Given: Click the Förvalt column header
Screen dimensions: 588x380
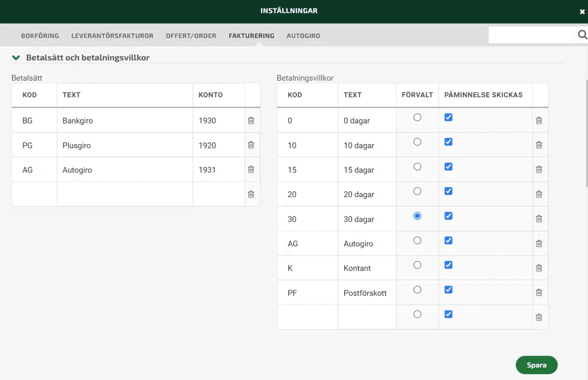Looking at the screenshot, I should [417, 95].
